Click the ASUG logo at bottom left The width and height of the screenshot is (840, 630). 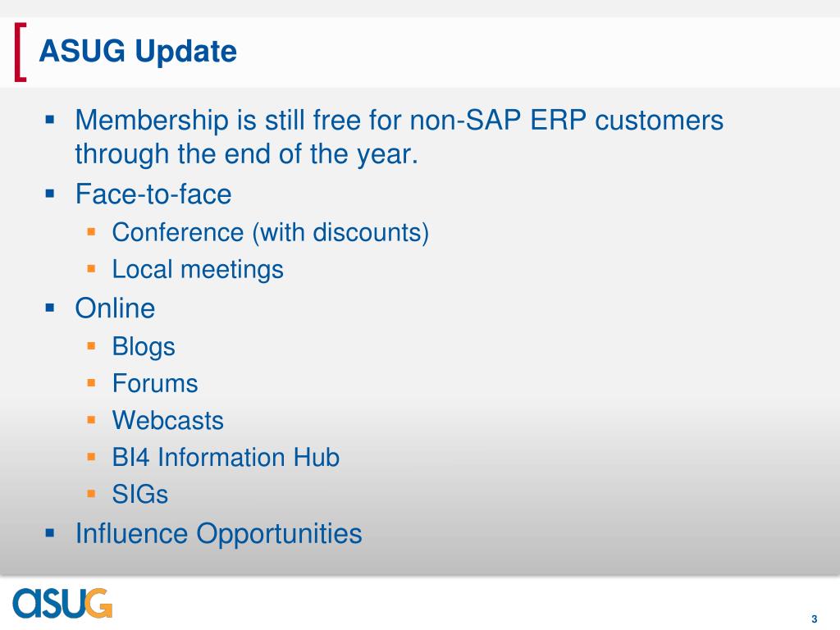62,603
